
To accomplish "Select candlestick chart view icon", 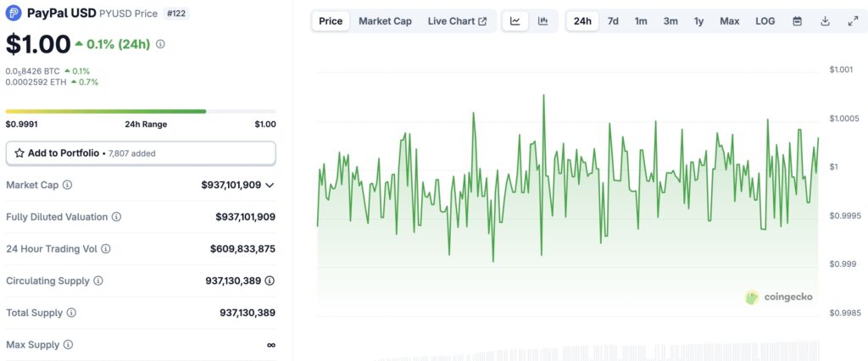I will (543, 21).
